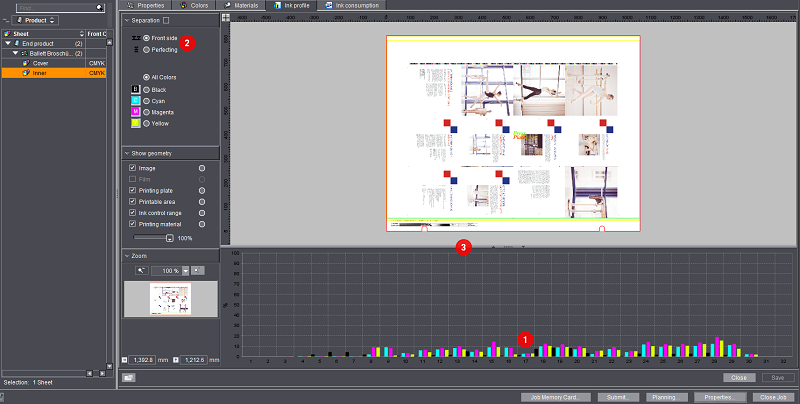This screenshot has width=800, height=404.
Task: Click the folder icon below the zoom panel
Action: tap(129, 378)
